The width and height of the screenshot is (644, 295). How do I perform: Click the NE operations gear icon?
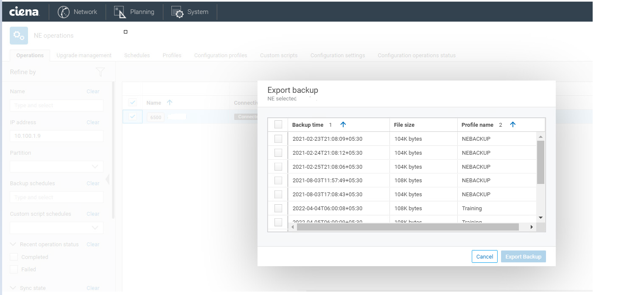19,36
